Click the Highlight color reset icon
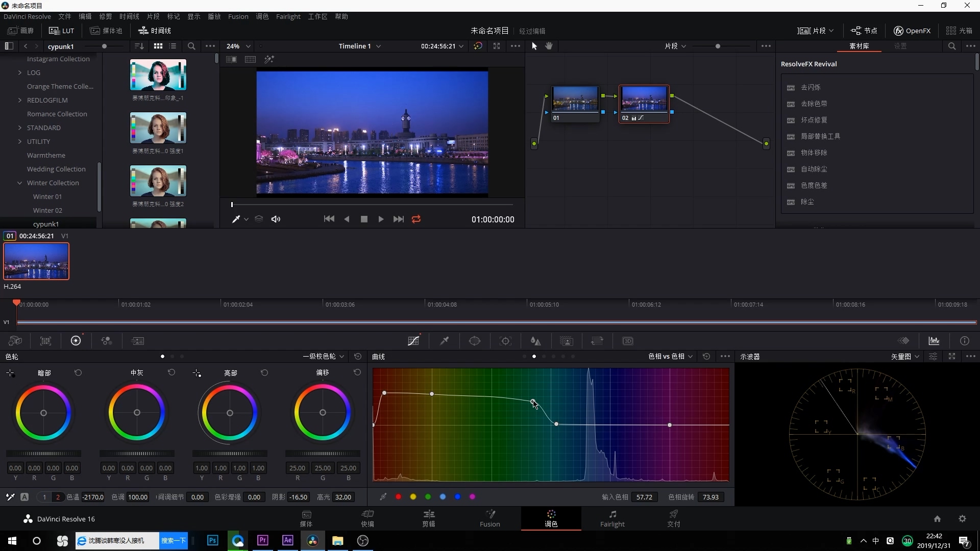980x551 pixels. (264, 373)
